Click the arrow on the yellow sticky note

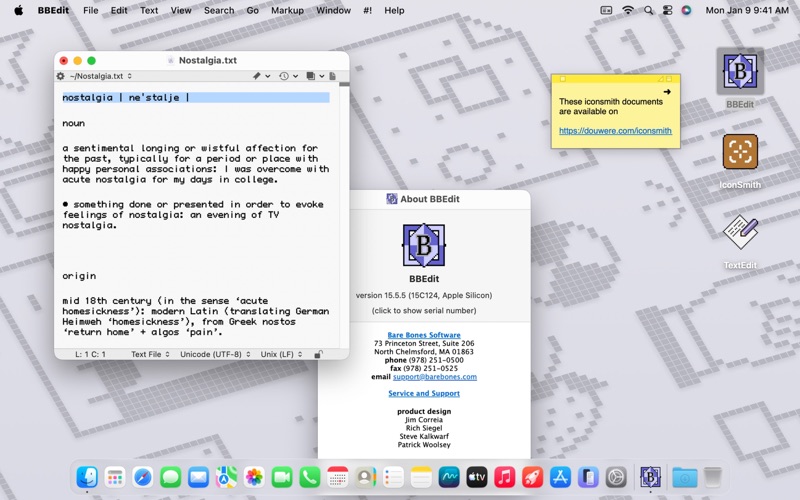pyautogui.click(x=667, y=92)
